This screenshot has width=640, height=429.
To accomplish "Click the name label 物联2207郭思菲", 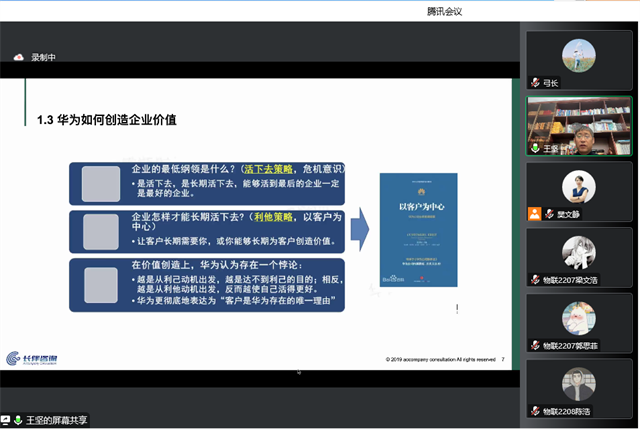I will 570,346.
